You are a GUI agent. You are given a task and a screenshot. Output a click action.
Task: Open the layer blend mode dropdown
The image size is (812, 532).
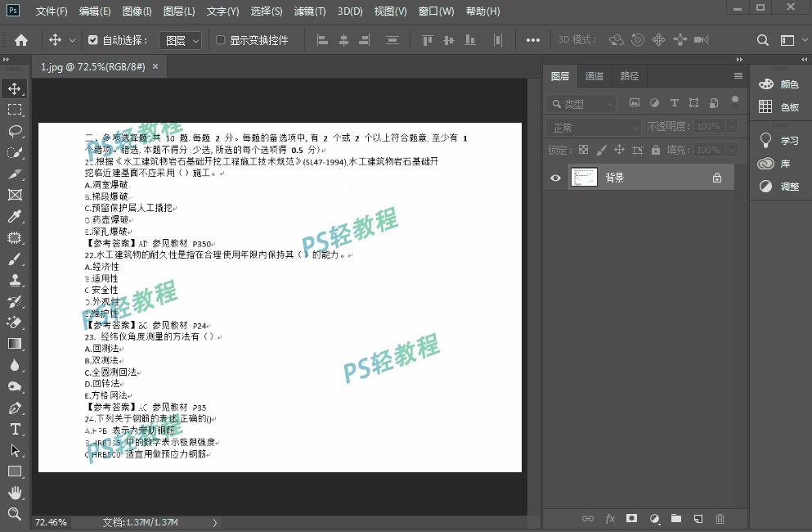[593, 127]
